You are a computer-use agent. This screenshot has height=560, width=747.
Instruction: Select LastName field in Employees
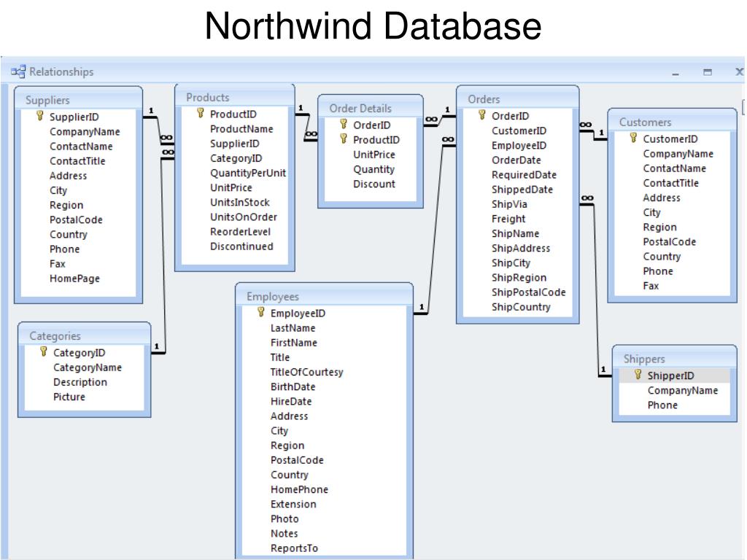click(x=293, y=328)
